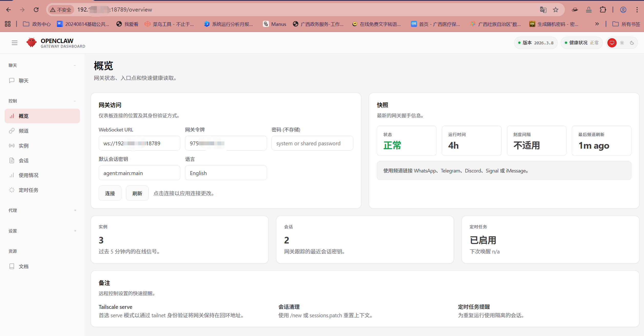Bookmark this page with star icon

(x=556, y=10)
